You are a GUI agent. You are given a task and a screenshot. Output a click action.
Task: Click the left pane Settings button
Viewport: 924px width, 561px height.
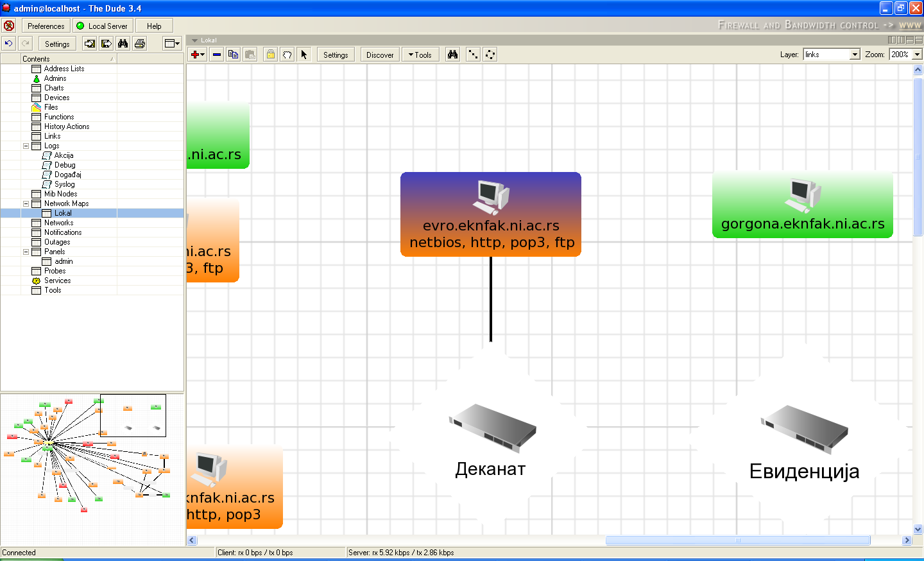(x=57, y=44)
